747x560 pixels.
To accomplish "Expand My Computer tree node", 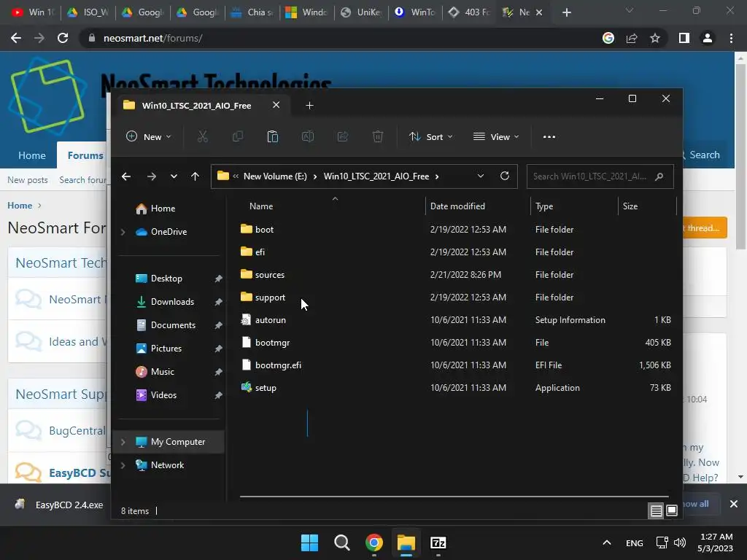I will click(x=123, y=442).
